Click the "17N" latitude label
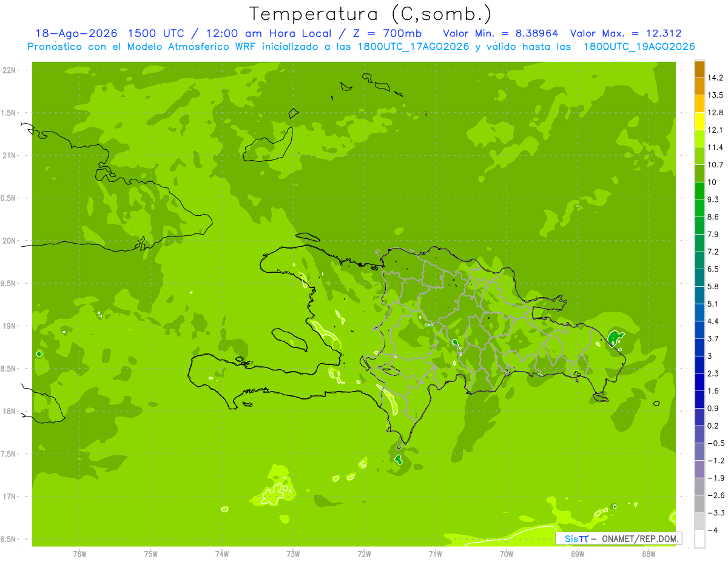Viewport: 728px width, 562px height. click(x=10, y=497)
